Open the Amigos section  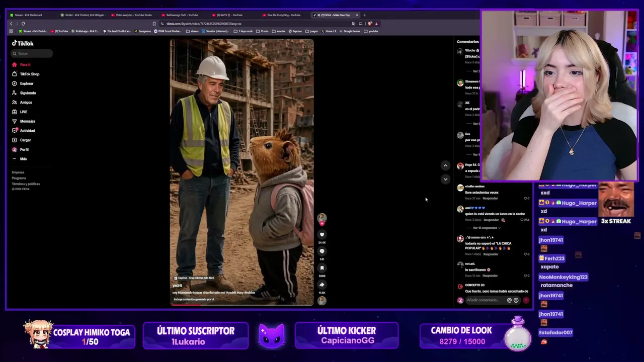pos(22,103)
